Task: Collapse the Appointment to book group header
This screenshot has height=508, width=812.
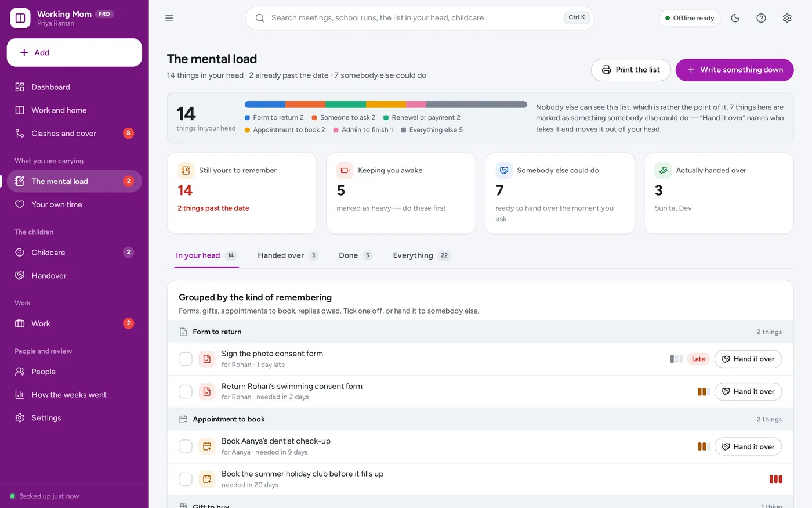Action: click(480, 419)
